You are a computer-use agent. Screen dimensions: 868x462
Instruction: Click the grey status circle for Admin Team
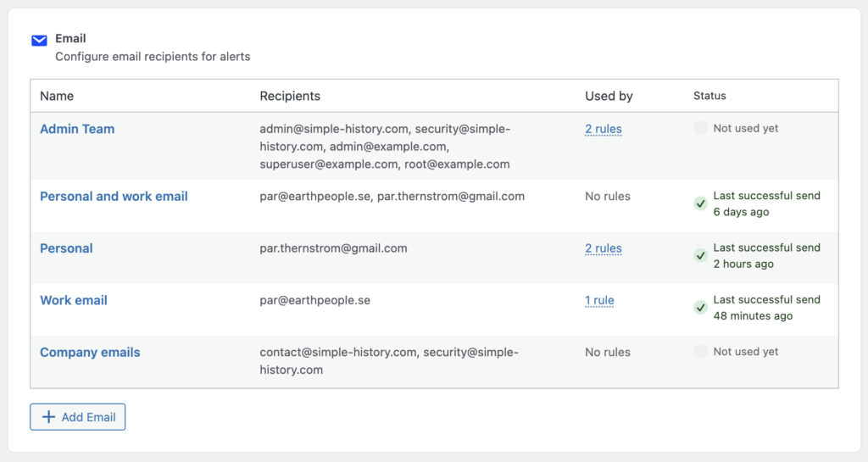pos(700,129)
